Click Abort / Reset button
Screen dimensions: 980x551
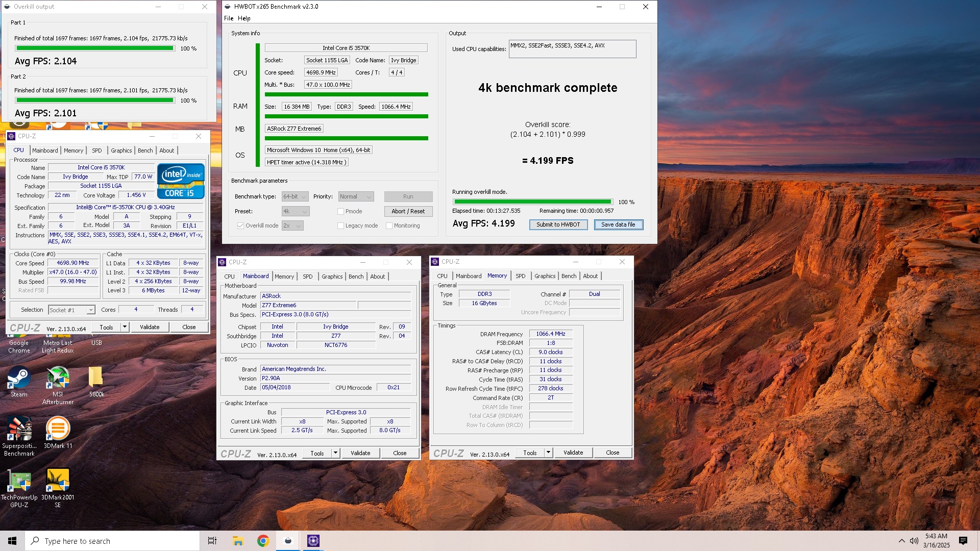pyautogui.click(x=408, y=211)
